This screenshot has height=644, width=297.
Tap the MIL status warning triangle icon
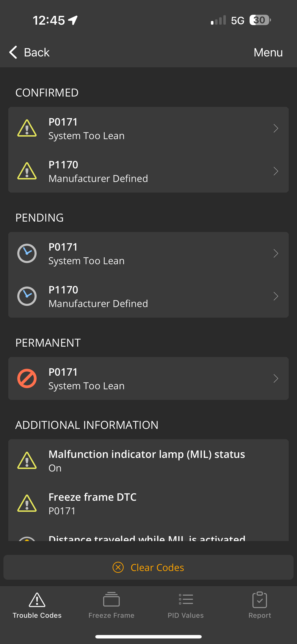click(27, 460)
